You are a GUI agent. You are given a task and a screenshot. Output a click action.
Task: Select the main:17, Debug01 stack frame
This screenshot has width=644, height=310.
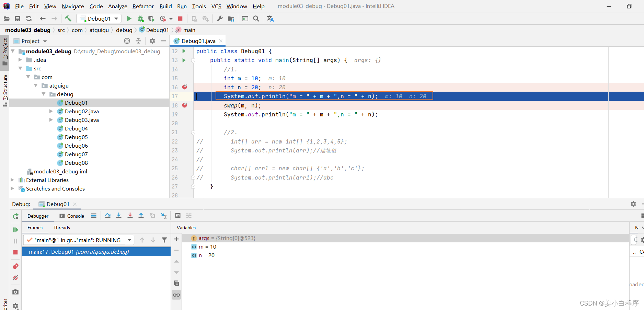[96, 252]
